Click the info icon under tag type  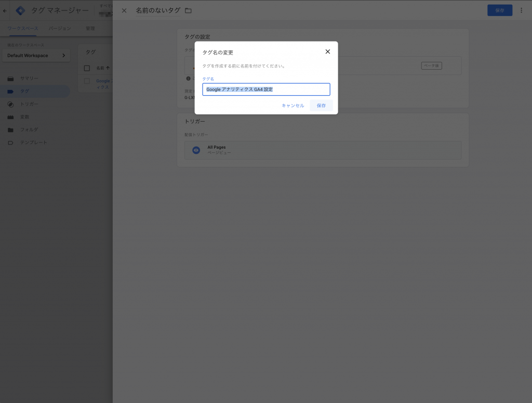pyautogui.click(x=188, y=79)
